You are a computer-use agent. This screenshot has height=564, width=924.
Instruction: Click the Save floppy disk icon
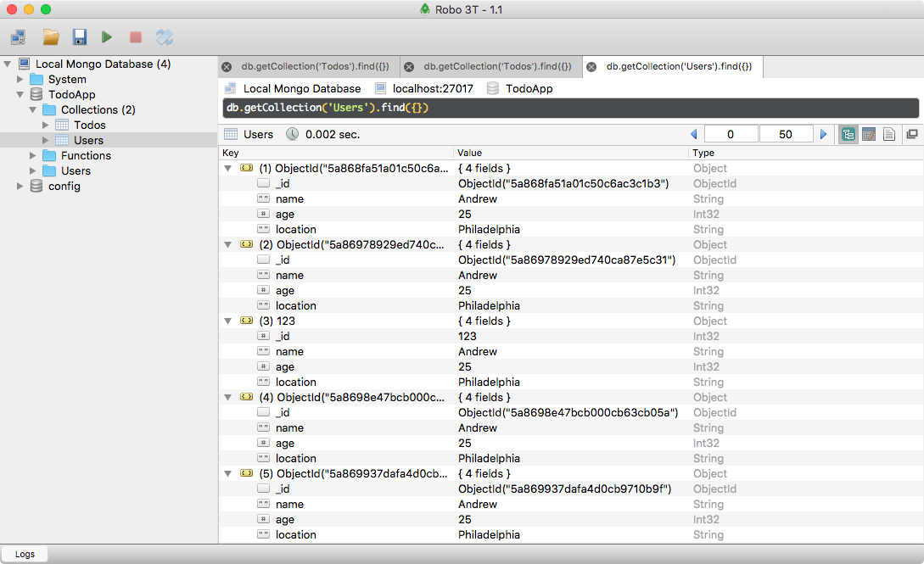(x=80, y=36)
